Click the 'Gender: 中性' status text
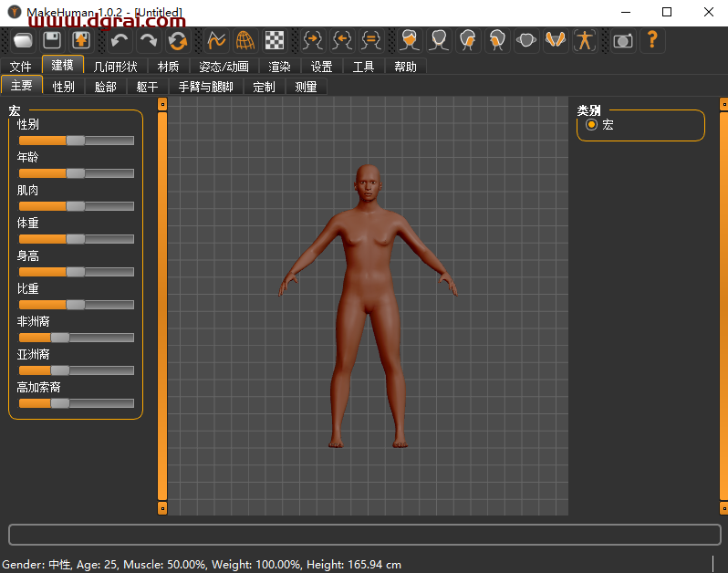The width and height of the screenshot is (728, 573). [36, 565]
